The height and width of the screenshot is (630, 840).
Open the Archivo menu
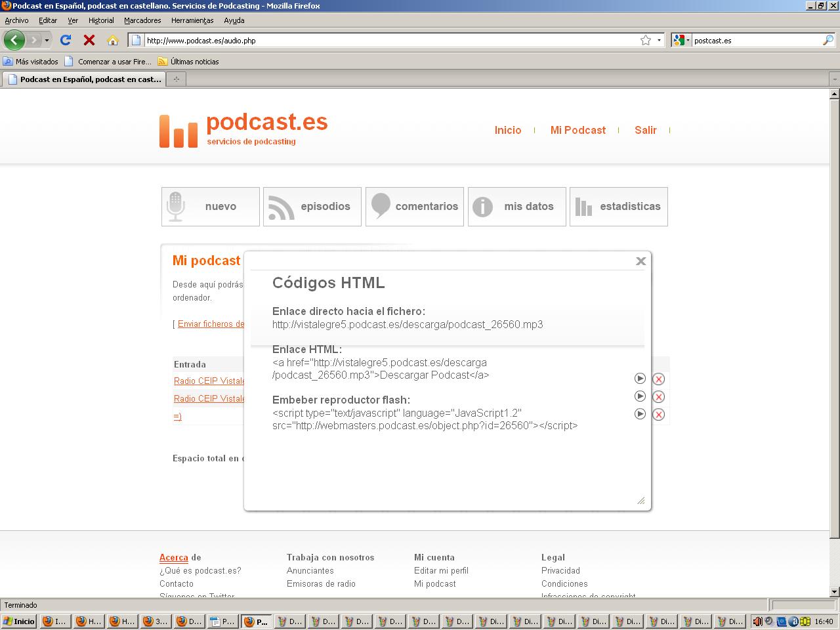(x=16, y=20)
